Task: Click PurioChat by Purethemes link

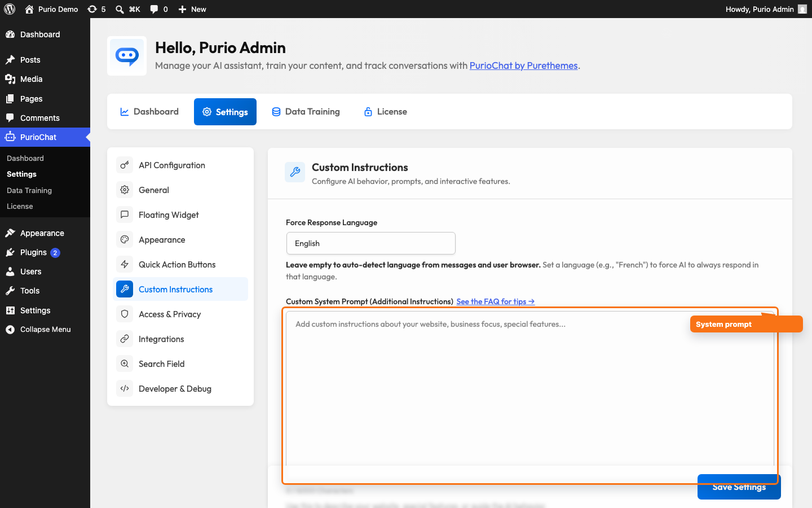Action: (x=523, y=65)
